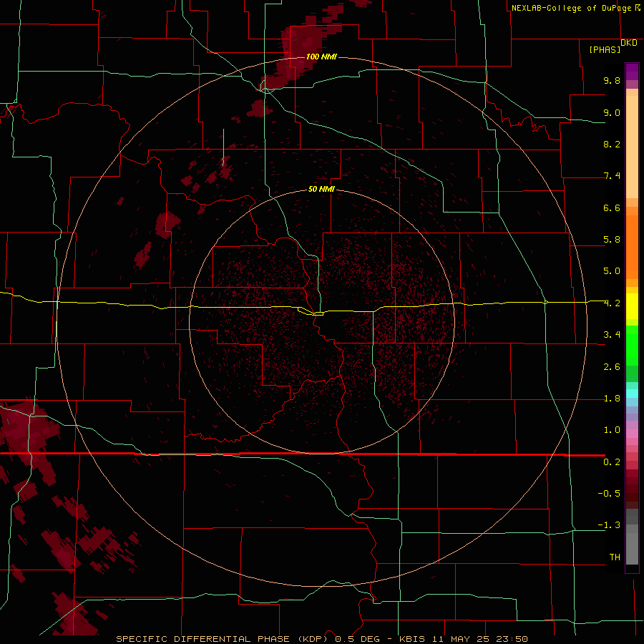Viewport: 644px width, 644px height.
Task: Pick the yellow color bar segment
Action: pyautogui.click(x=632, y=306)
